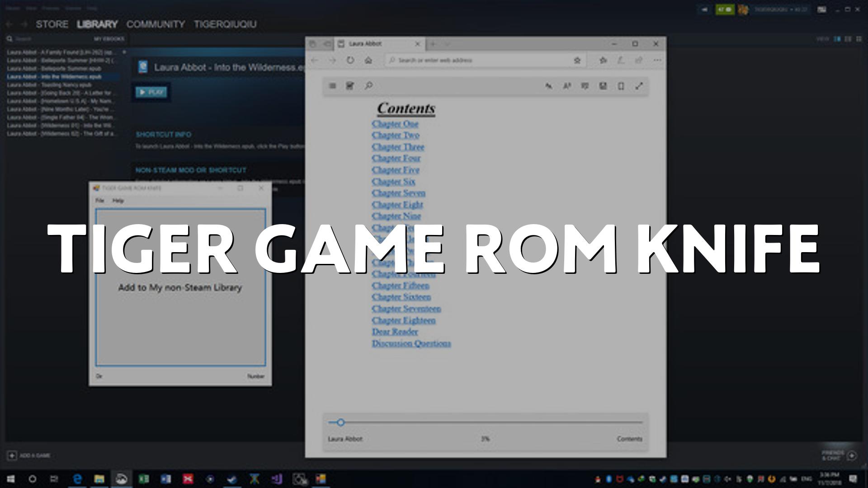Viewport: 868px width, 488px height.
Task: Select Laura Abbot - Into the Wilderness.epub entry
Action: (x=62, y=77)
